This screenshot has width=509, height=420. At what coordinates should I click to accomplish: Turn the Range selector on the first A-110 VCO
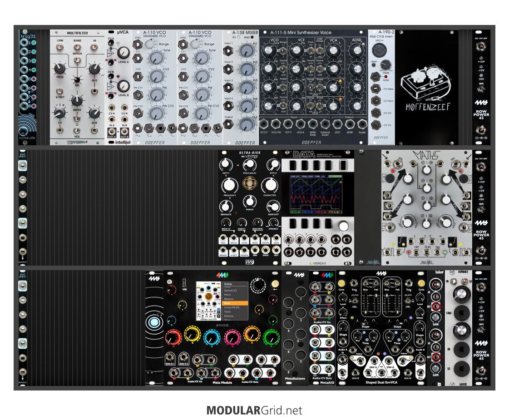click(148, 44)
